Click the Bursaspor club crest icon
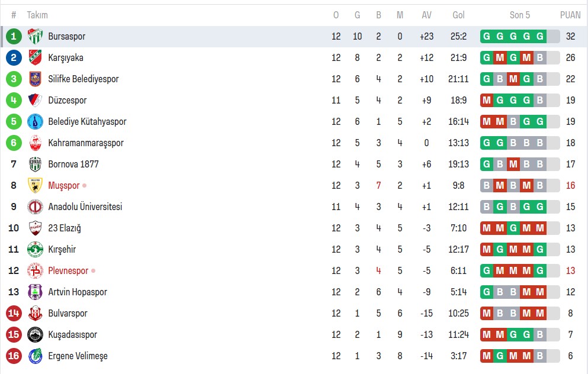The width and height of the screenshot is (588, 374). (35, 37)
